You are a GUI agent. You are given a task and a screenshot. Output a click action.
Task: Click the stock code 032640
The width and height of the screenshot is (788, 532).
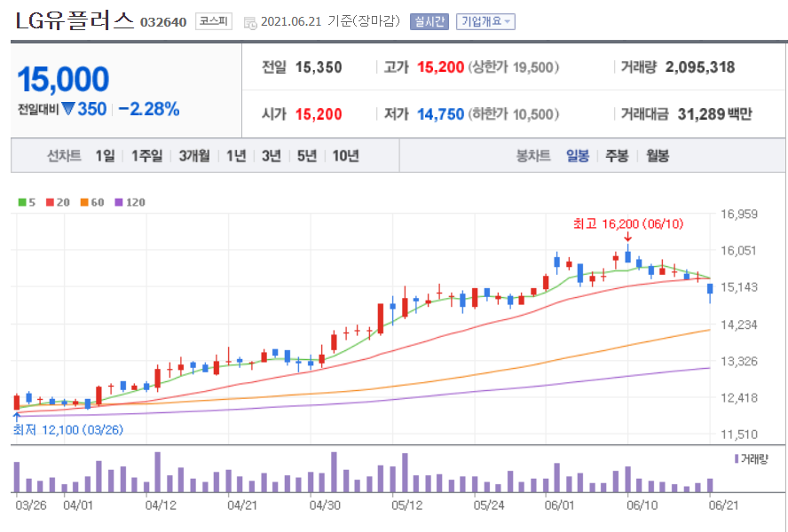(x=163, y=22)
